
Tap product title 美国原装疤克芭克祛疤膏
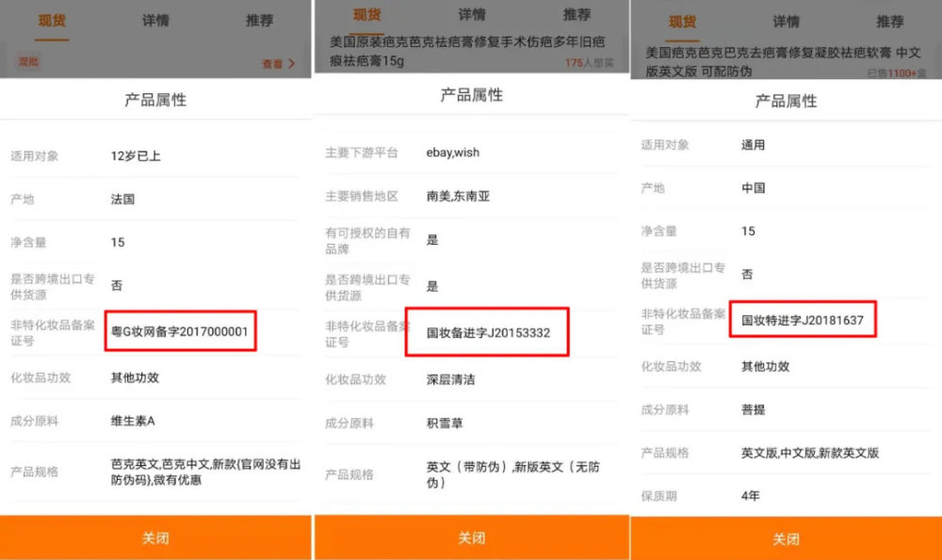click(467, 51)
